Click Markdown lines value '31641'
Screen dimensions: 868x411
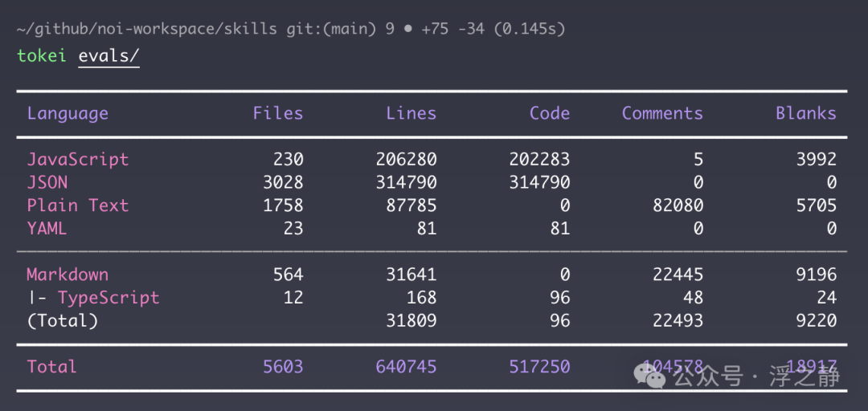(411, 275)
